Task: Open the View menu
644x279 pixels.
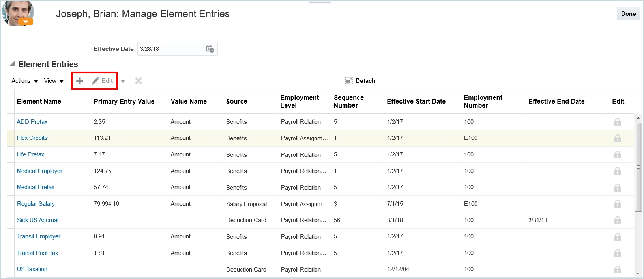Action: 54,81
